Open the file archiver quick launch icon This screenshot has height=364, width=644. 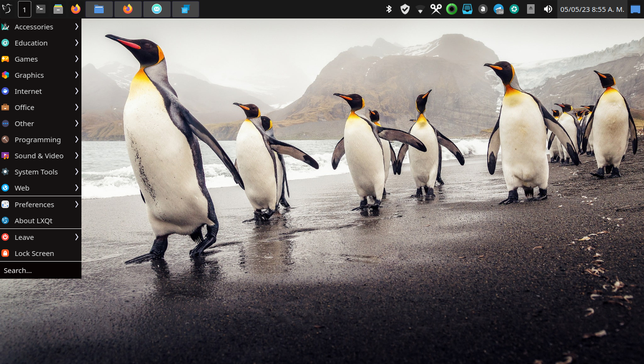[58, 9]
